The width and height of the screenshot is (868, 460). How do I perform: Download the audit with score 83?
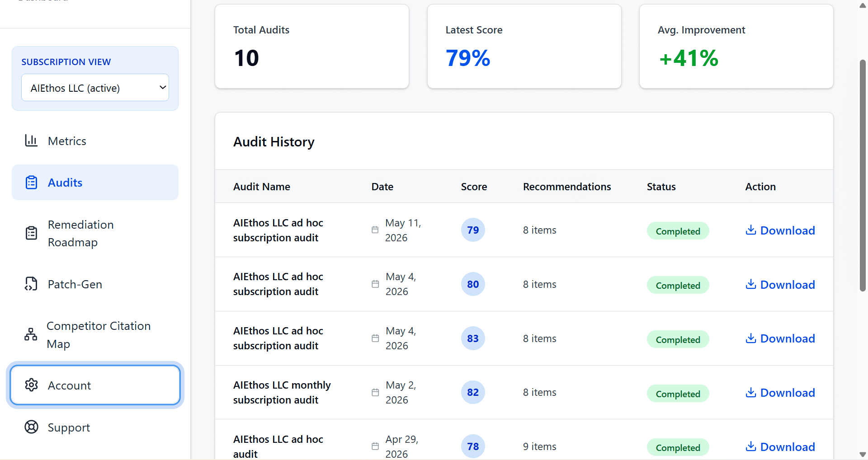[x=780, y=338]
